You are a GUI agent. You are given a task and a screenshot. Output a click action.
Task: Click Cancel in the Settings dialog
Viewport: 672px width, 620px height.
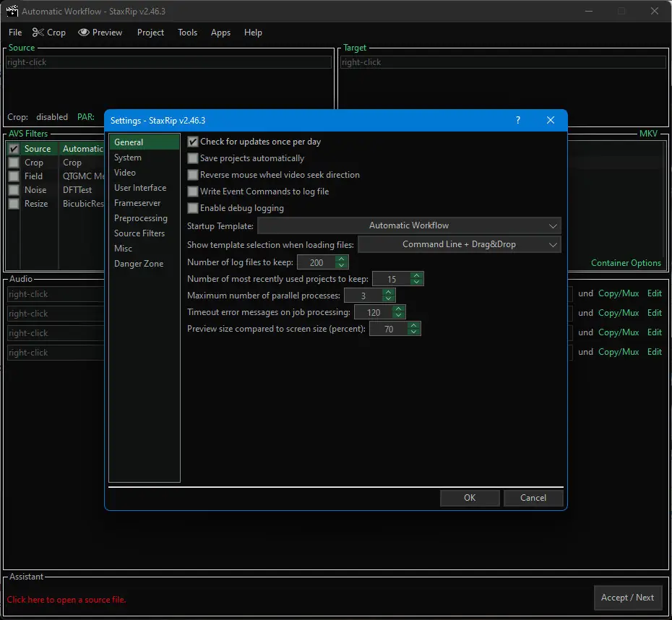click(x=533, y=498)
